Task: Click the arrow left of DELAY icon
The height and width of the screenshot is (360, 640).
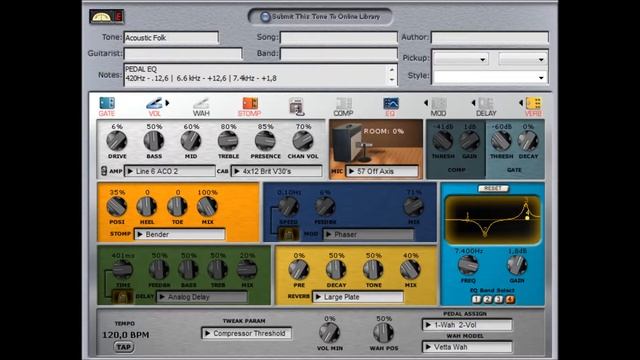Action: [473, 103]
